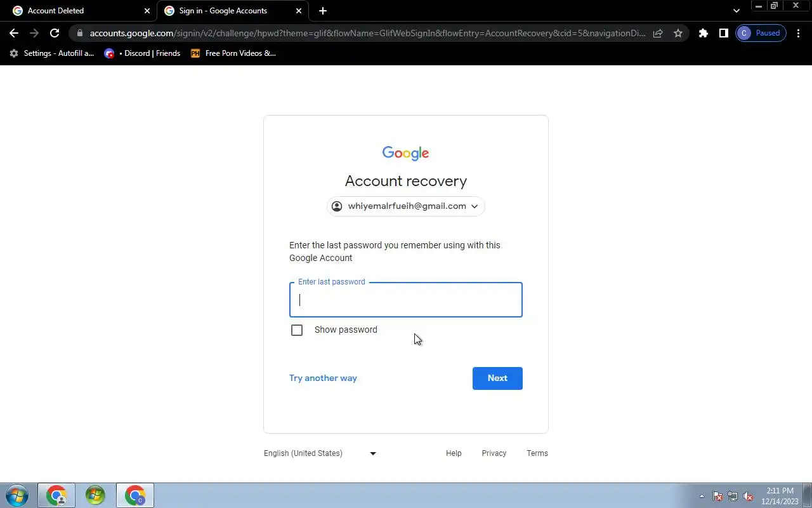Minimize the Chrome window
The width and height of the screenshot is (812, 508).
click(758, 6)
